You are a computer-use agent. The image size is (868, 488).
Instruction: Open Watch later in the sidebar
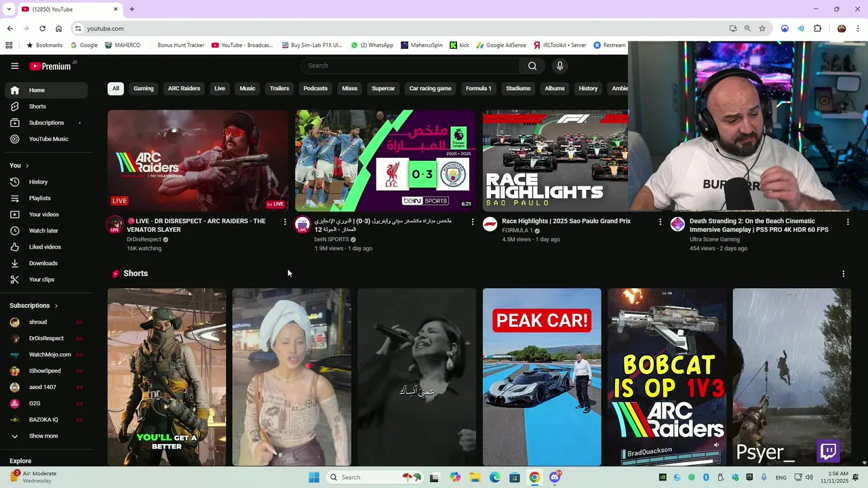point(46,230)
